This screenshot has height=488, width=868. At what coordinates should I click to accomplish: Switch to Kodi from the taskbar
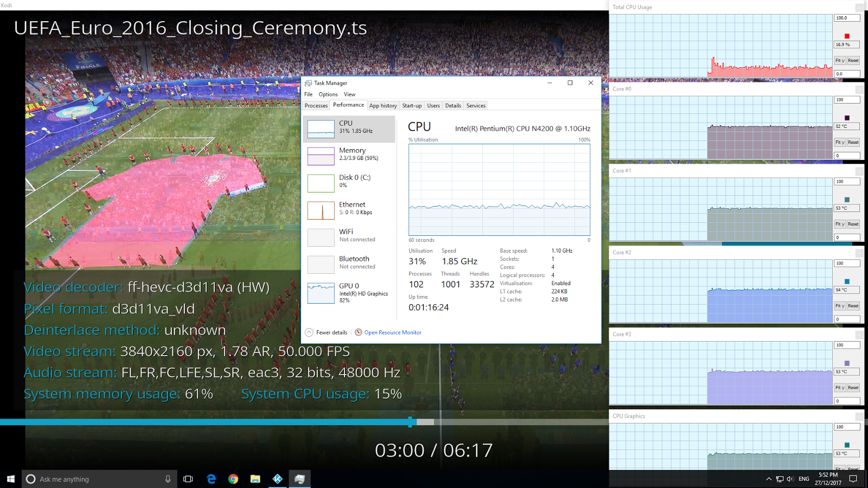[277, 479]
